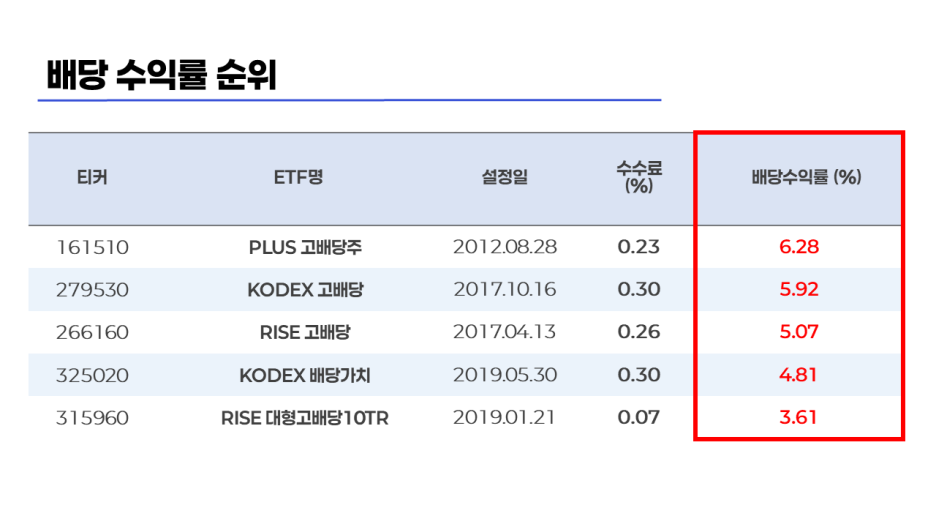Click KODEX 배당가치 fee '0.30'

pyautogui.click(x=639, y=375)
